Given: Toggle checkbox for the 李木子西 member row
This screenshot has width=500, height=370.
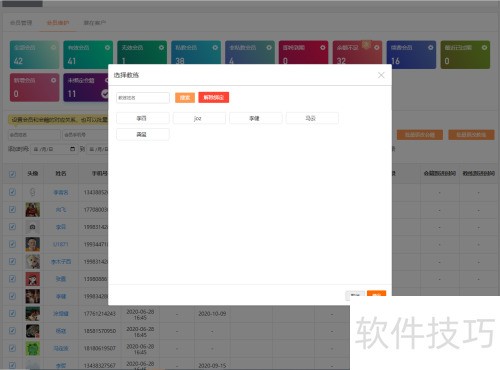Looking at the screenshot, I should 12,261.
